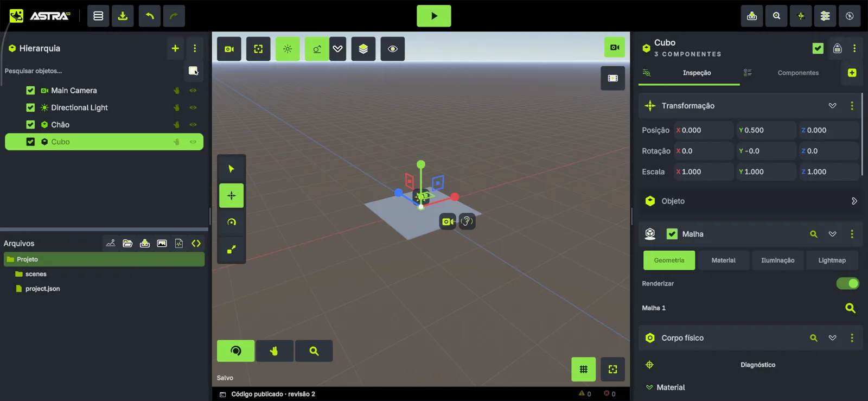868x401 pixels.
Task: Select the pointer tool in viewport
Action: pyautogui.click(x=232, y=169)
